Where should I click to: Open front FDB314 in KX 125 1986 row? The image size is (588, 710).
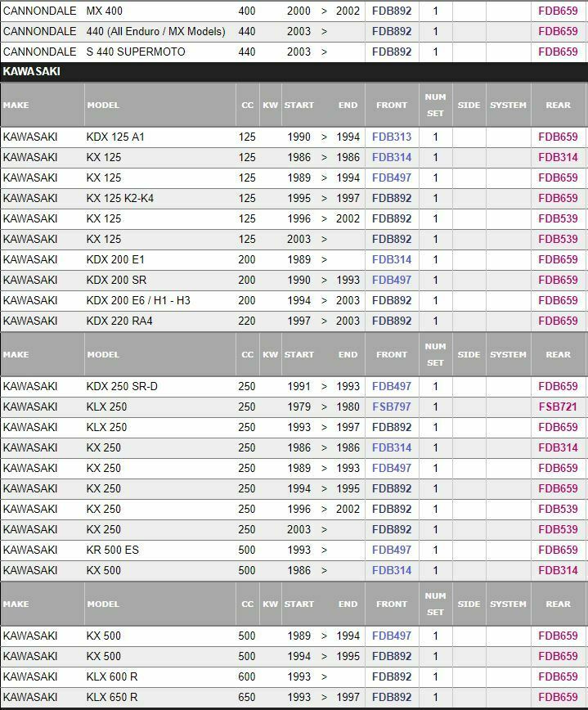click(x=392, y=157)
